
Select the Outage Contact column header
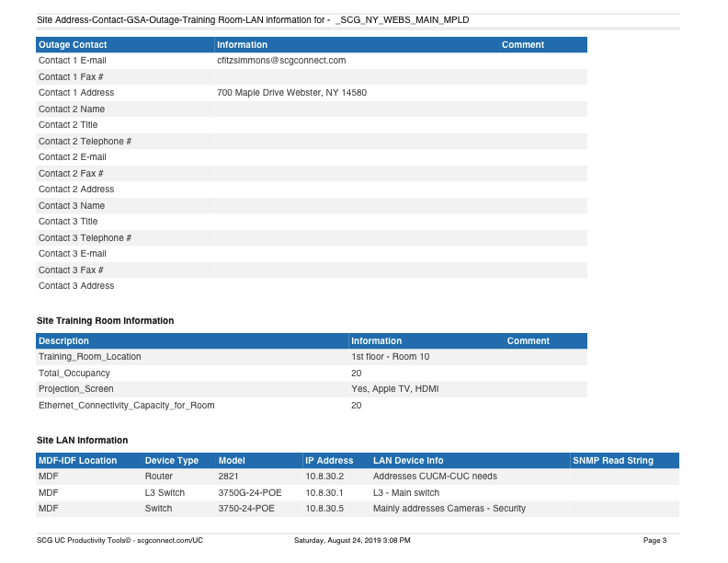pos(73,45)
